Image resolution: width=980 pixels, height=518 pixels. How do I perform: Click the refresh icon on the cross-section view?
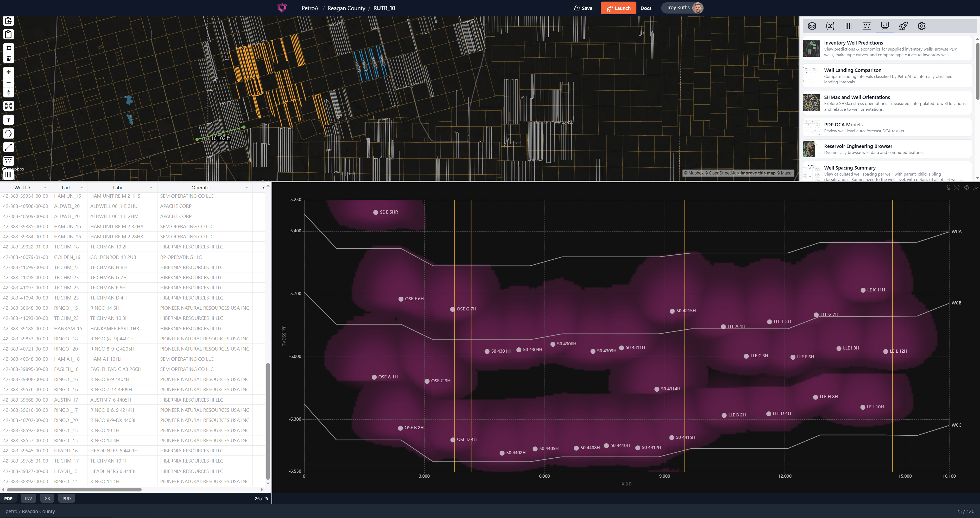tap(966, 188)
